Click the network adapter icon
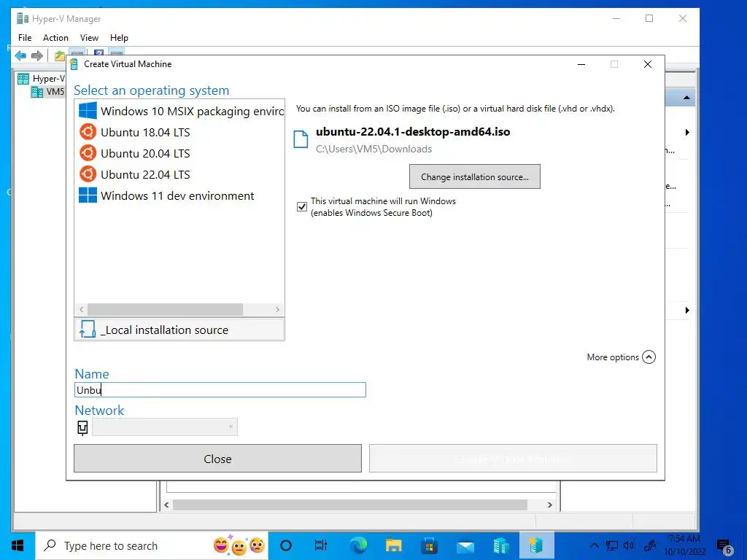 [82, 427]
